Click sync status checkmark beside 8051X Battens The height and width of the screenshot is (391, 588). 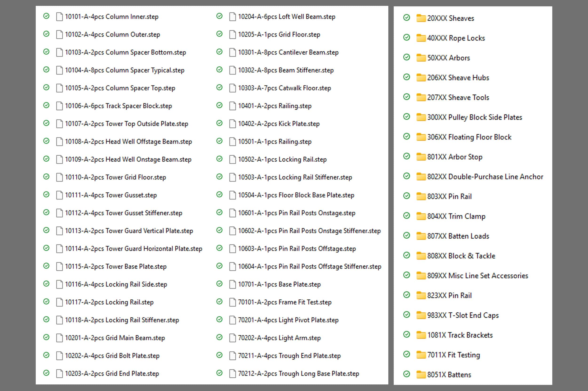407,374
